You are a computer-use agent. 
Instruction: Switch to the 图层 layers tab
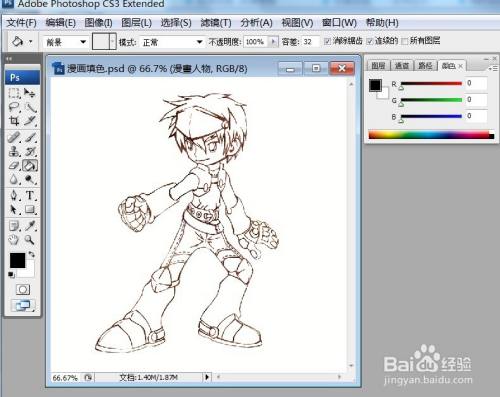pos(378,66)
